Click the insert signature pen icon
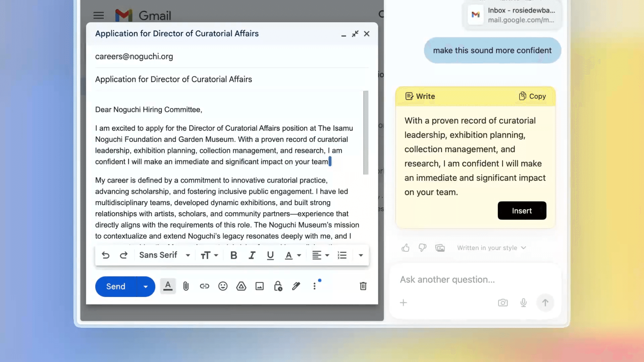Screen dimensions: 644x362 296,286
